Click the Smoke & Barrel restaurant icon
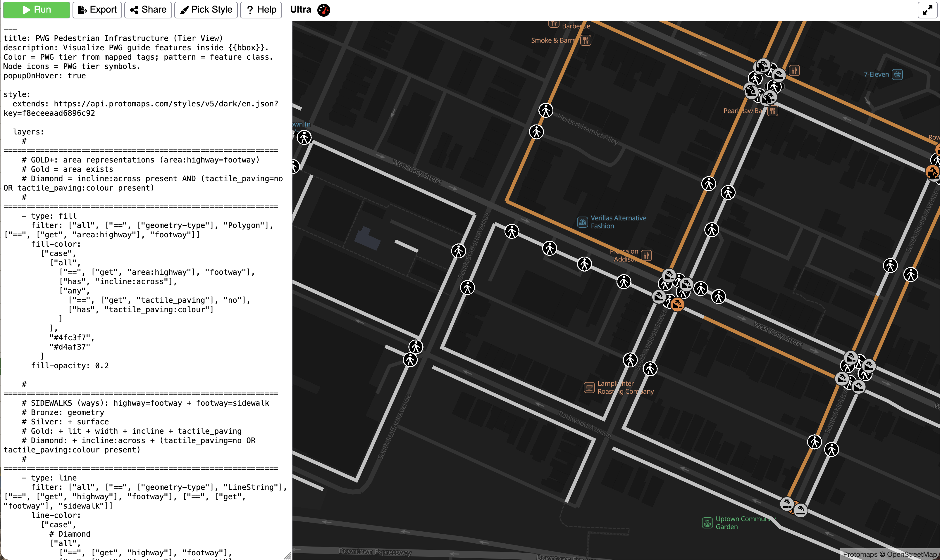Image resolution: width=940 pixels, height=560 pixels. [x=586, y=40]
